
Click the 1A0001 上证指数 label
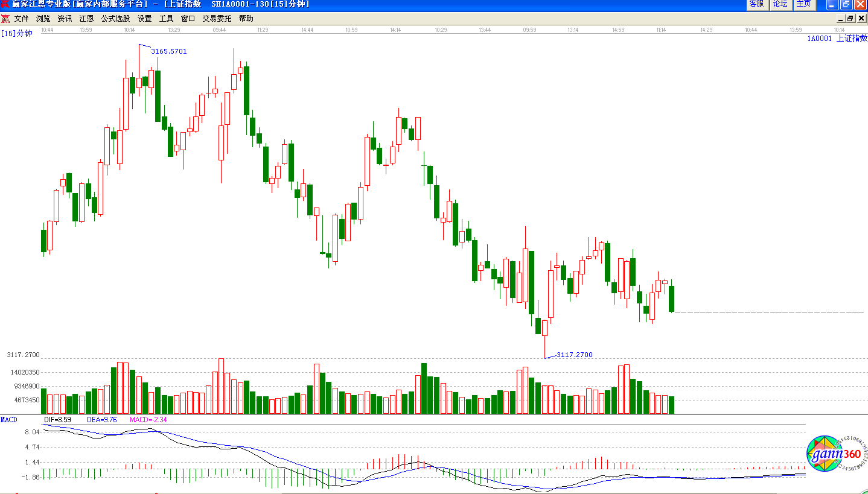coord(837,38)
